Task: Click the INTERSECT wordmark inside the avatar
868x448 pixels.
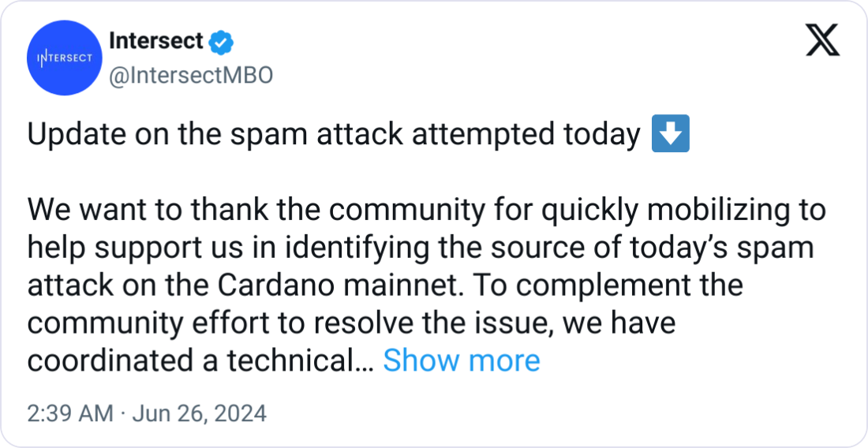Action: coord(65,58)
